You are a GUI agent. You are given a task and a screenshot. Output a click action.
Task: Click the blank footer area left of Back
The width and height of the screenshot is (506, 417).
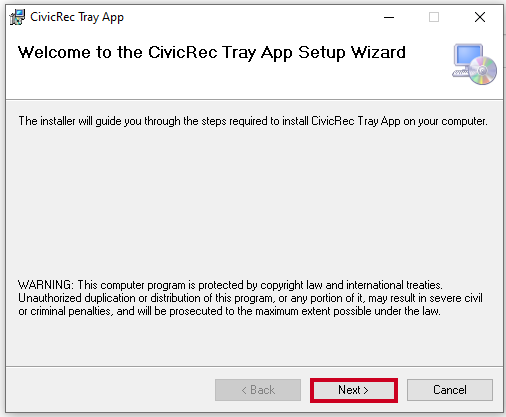[110, 390]
